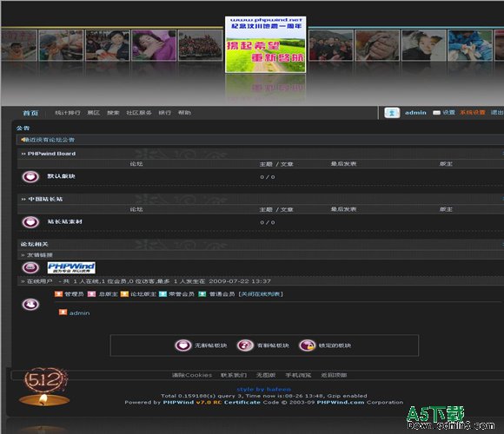Click the Certificate link in footer
This screenshot has width=504, height=434.
(x=242, y=402)
